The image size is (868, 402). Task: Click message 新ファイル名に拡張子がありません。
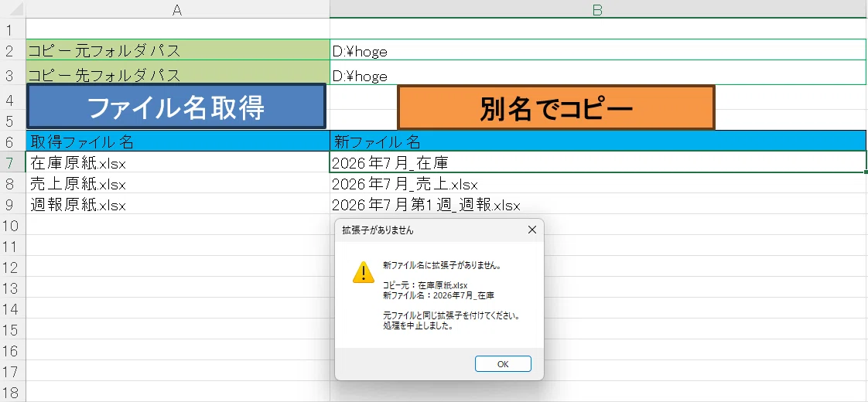443,265
